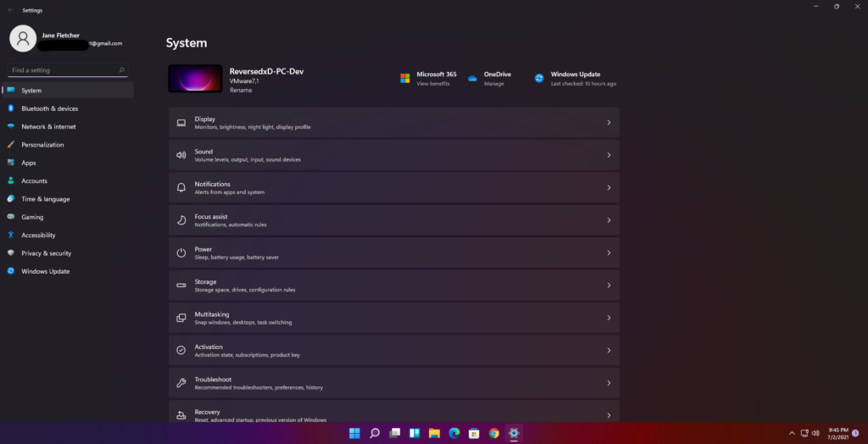This screenshot has height=444, width=868.
Task: Click the Gaming controller icon
Action: (x=10, y=217)
